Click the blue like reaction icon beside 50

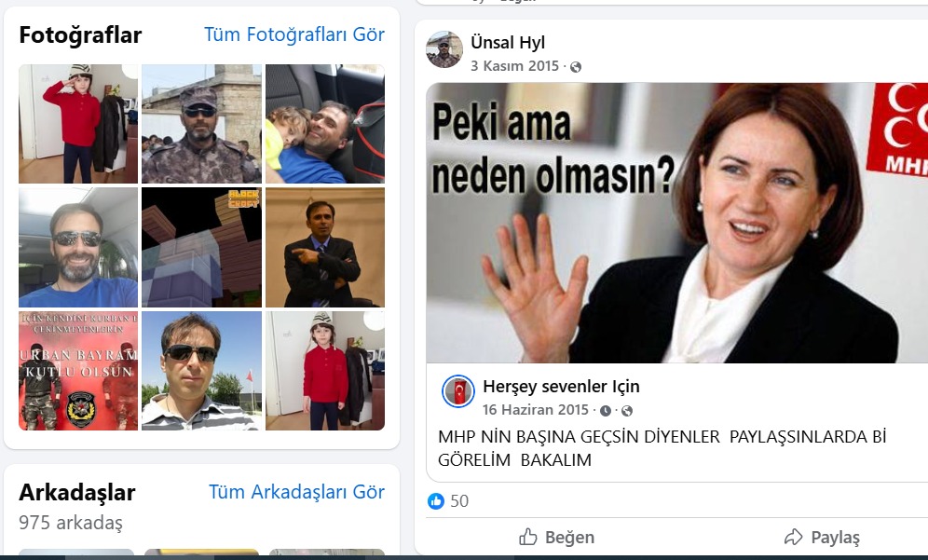point(436,501)
